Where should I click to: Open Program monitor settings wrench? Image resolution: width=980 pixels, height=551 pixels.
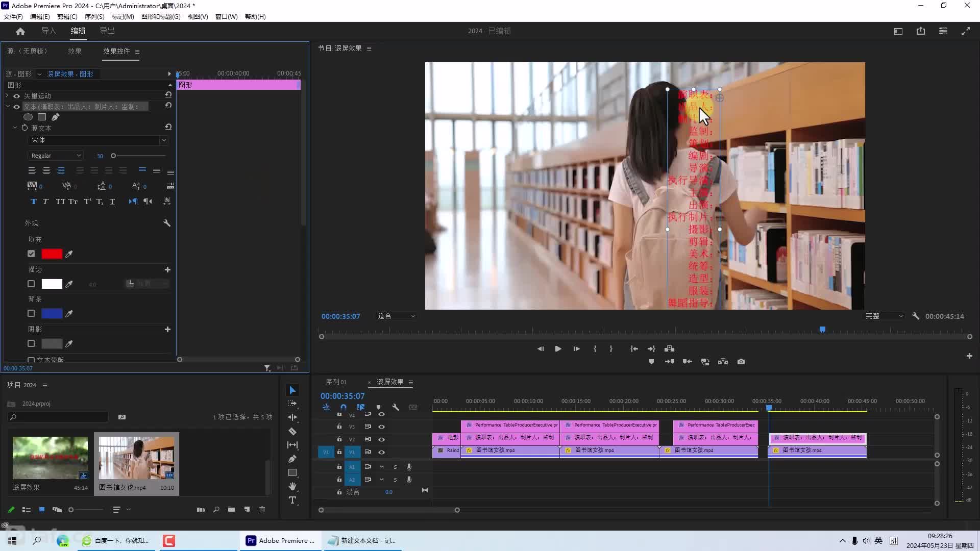(x=916, y=316)
